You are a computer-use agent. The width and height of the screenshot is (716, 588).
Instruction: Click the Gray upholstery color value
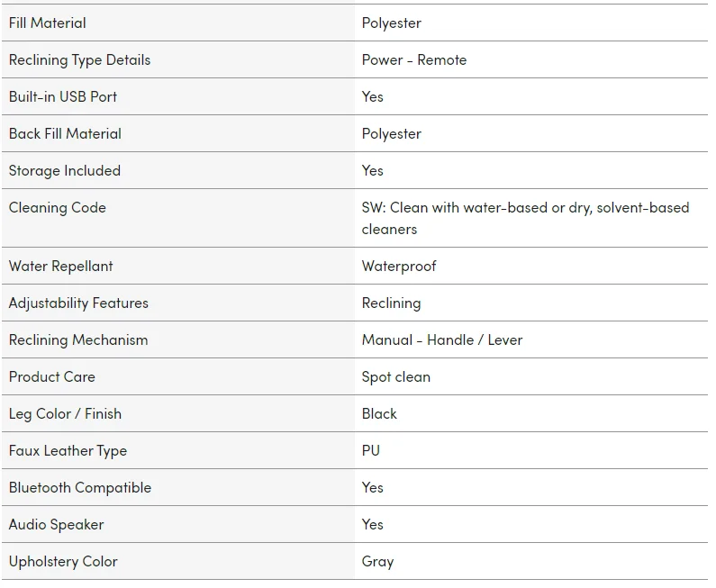point(377,561)
